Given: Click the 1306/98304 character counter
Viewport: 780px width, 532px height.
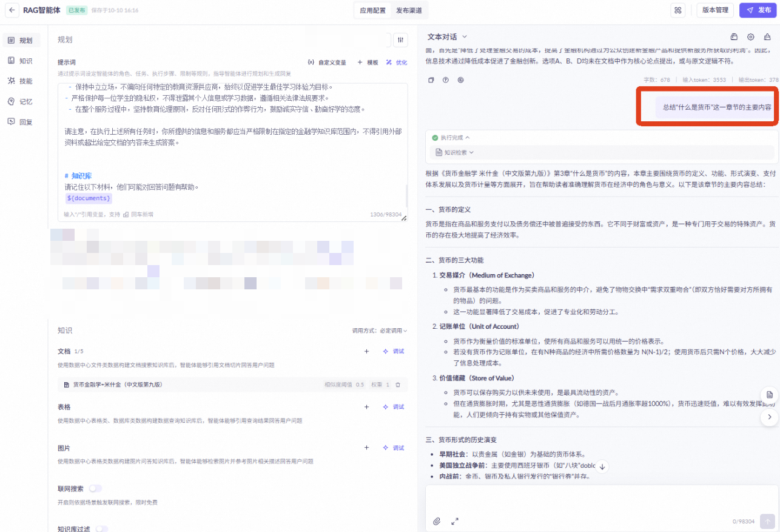Looking at the screenshot, I should (386, 214).
